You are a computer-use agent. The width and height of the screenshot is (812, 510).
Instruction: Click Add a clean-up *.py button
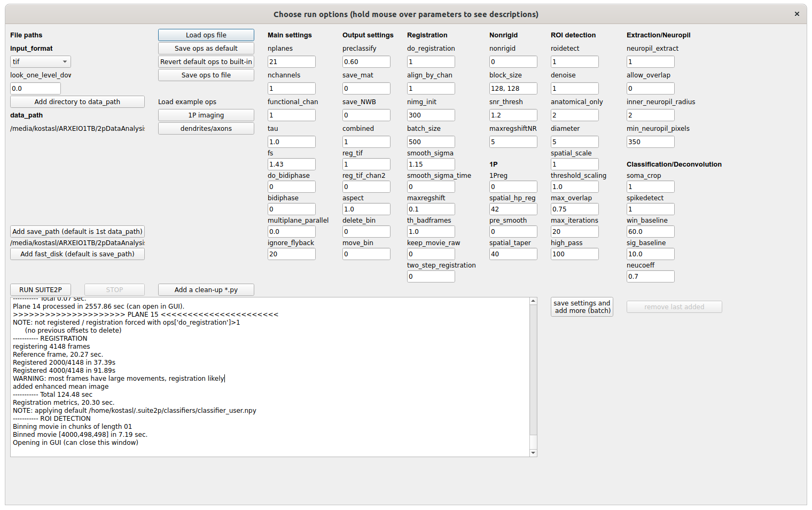click(206, 289)
